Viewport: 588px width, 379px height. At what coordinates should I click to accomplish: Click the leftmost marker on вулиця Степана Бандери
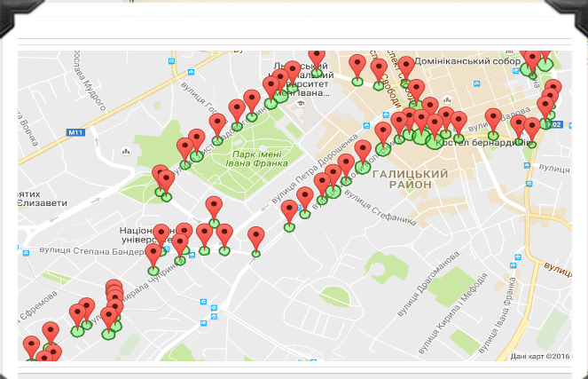tap(153, 256)
